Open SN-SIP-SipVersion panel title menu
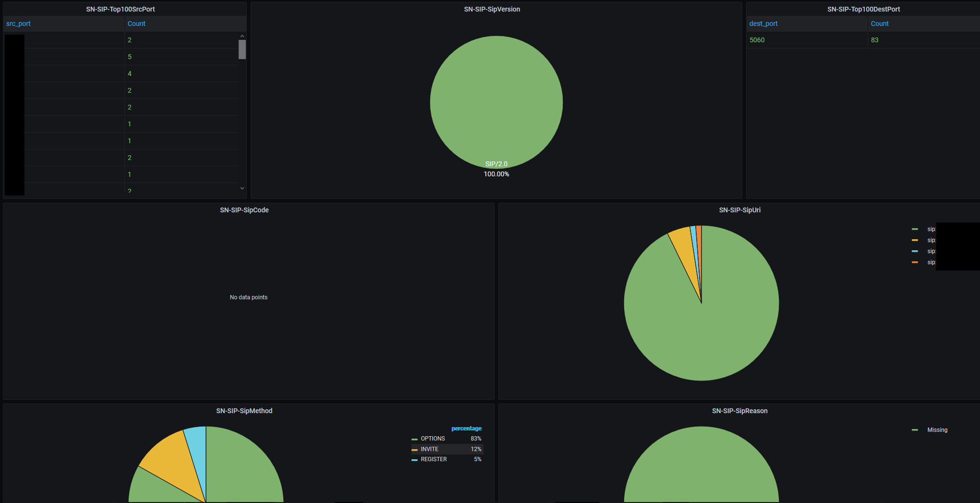Screen dimensions: 980x503 [x=492, y=9]
